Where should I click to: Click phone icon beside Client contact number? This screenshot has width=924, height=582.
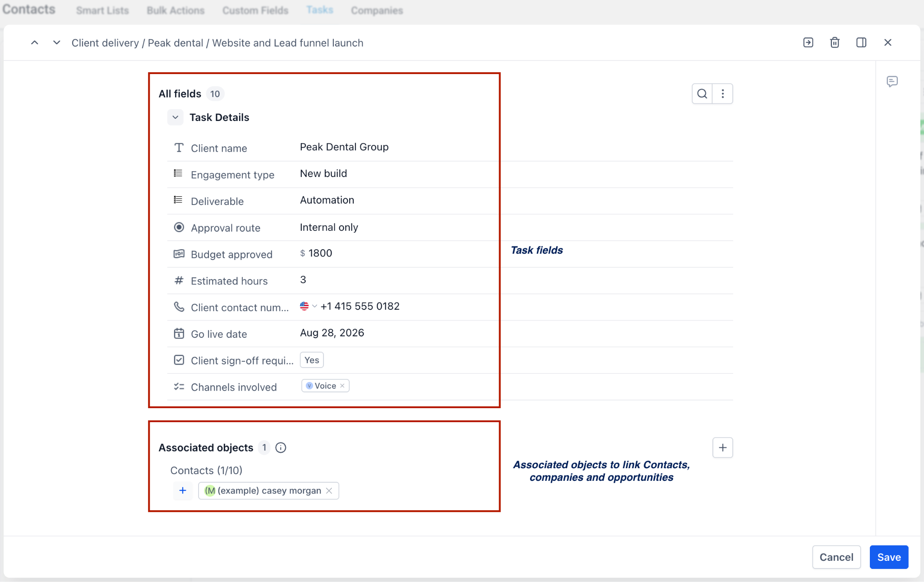(179, 307)
